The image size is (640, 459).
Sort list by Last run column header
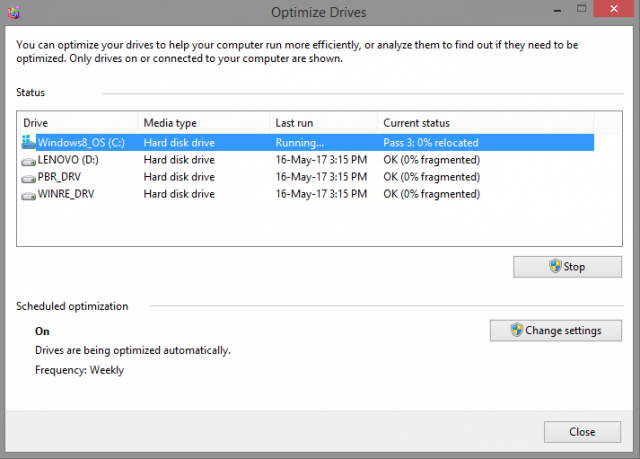click(x=322, y=123)
